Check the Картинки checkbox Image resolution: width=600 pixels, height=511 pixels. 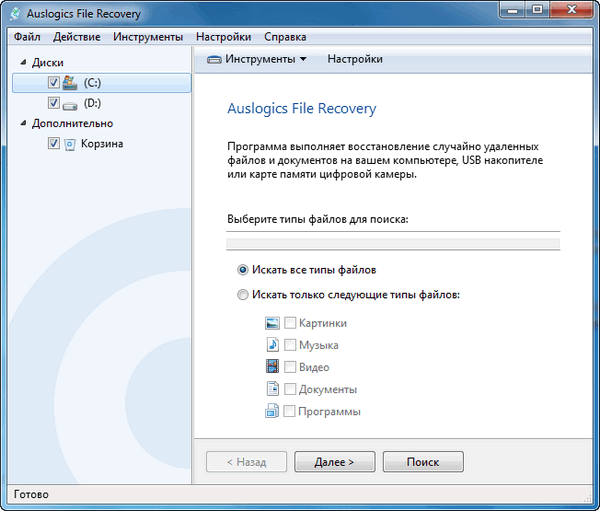pos(290,323)
